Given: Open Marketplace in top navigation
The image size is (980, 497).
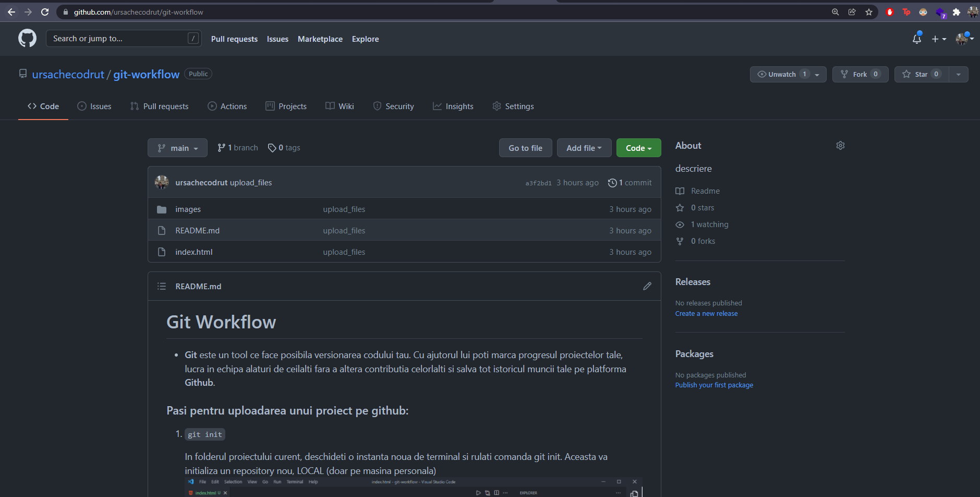Looking at the screenshot, I should coord(320,39).
